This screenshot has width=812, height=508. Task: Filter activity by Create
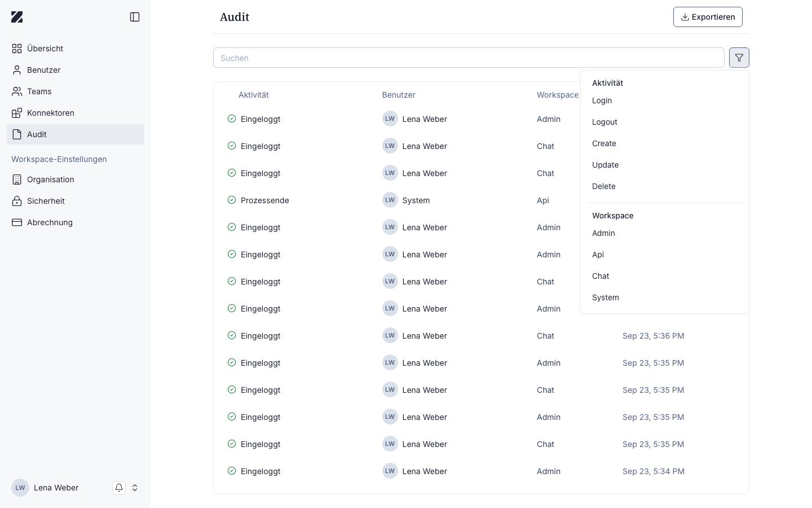665,143
